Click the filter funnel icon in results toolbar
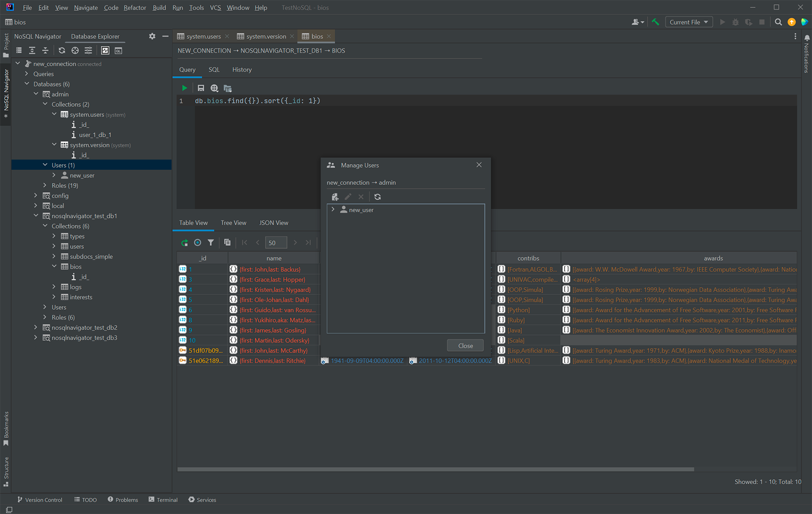This screenshot has height=514, width=812. [x=211, y=243]
